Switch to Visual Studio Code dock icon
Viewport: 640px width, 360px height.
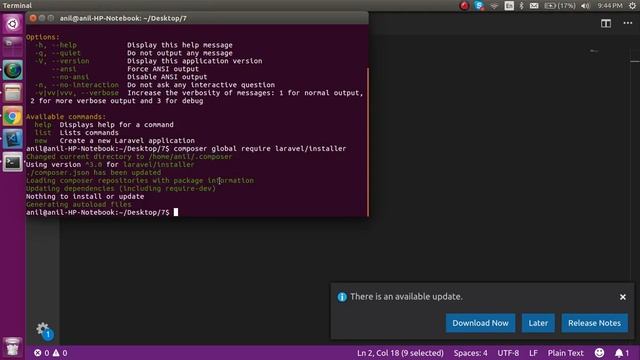click(13, 140)
